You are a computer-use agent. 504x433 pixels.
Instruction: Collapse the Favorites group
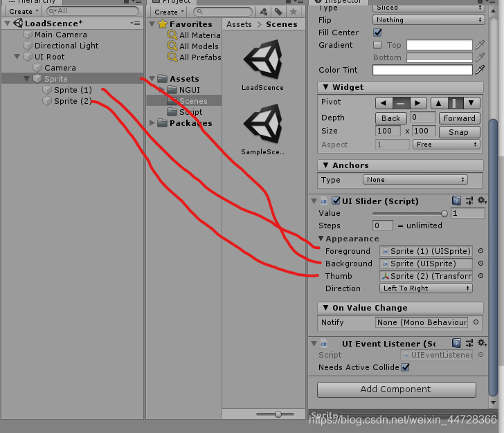[152, 24]
